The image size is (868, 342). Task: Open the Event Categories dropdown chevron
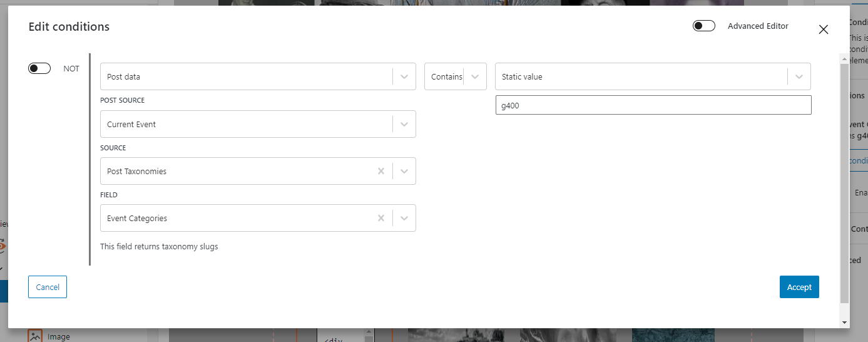coord(404,218)
